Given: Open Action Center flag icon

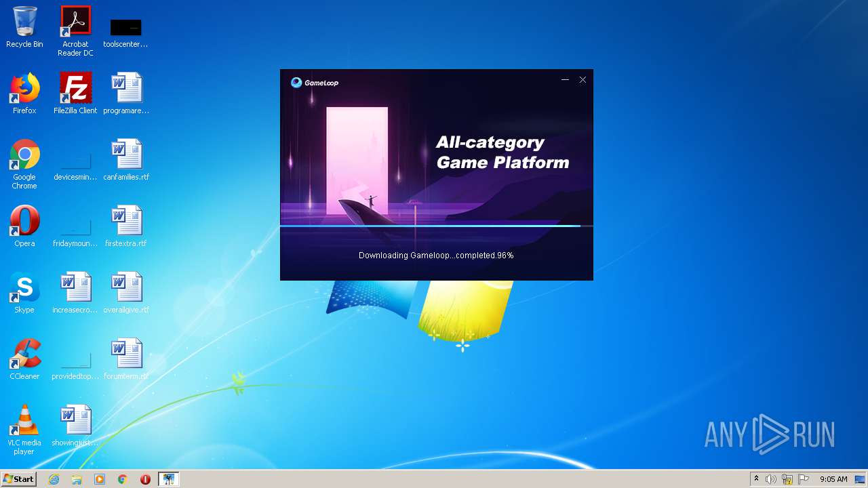Looking at the screenshot, I should point(804,479).
